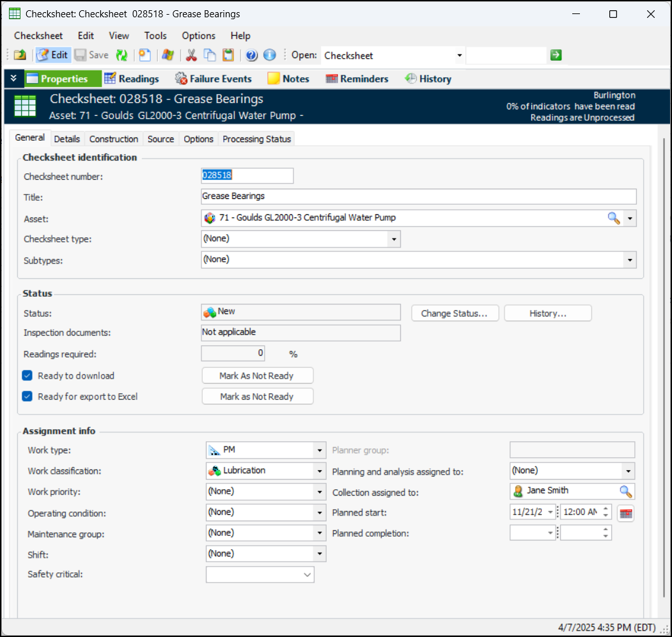This screenshot has height=637, width=672.
Task: Switch to the Processing Status tab
Action: [x=256, y=139]
